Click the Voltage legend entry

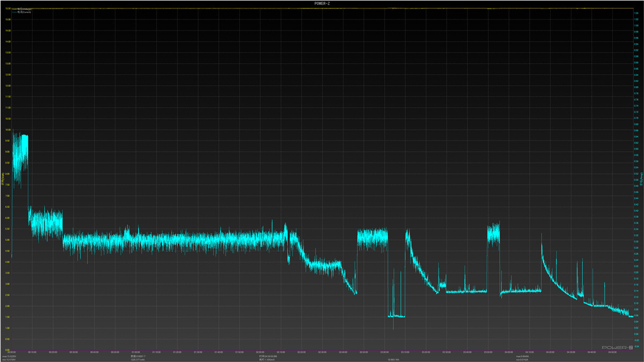click(x=25, y=9)
